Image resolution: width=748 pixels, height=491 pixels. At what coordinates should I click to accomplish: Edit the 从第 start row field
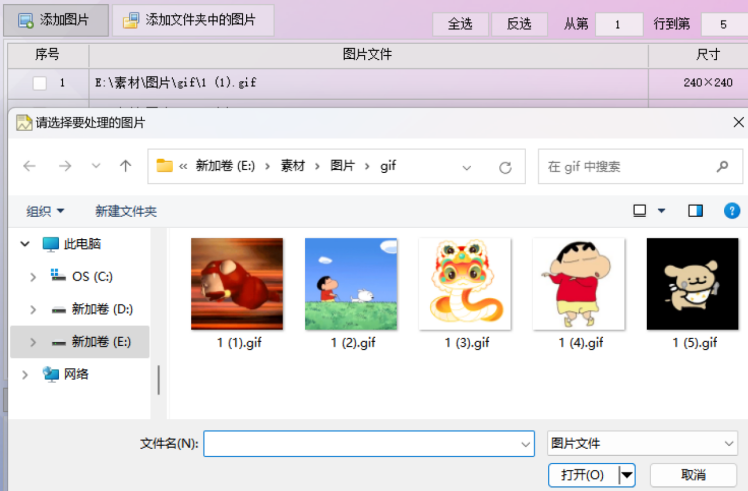click(x=619, y=24)
